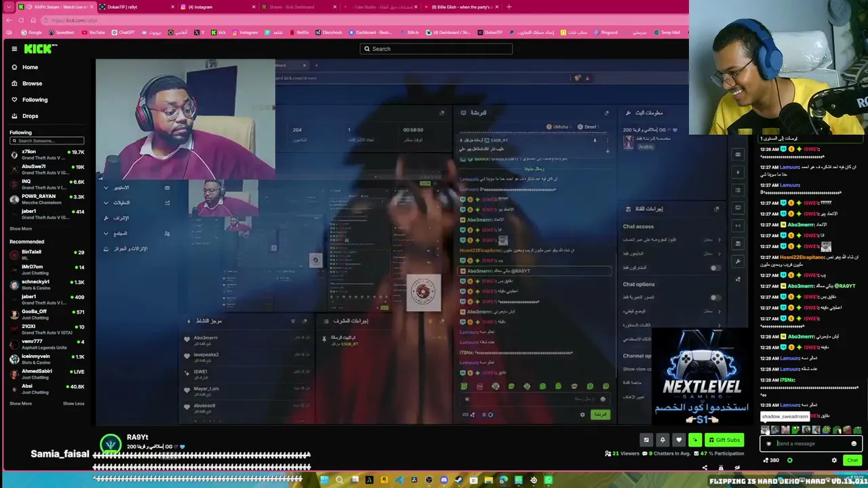Viewport: 868px width, 488px height.
Task: Open Browse in Kick sidebar
Action: point(32,83)
